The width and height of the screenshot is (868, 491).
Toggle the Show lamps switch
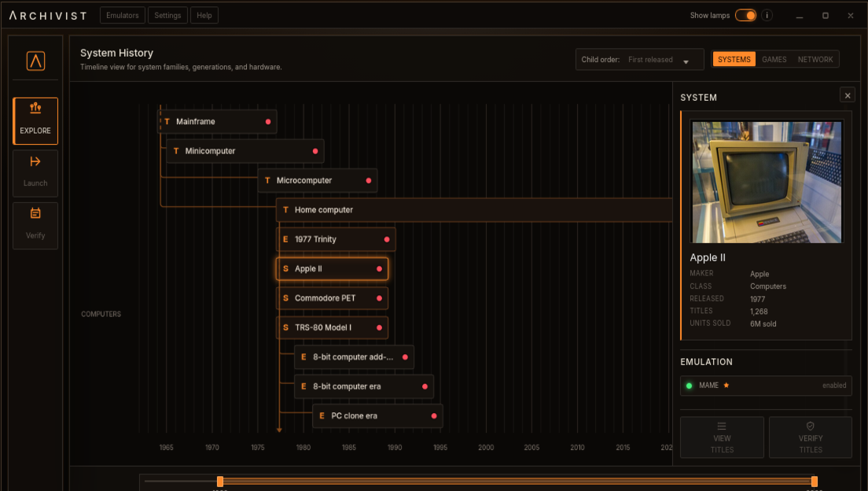(745, 16)
